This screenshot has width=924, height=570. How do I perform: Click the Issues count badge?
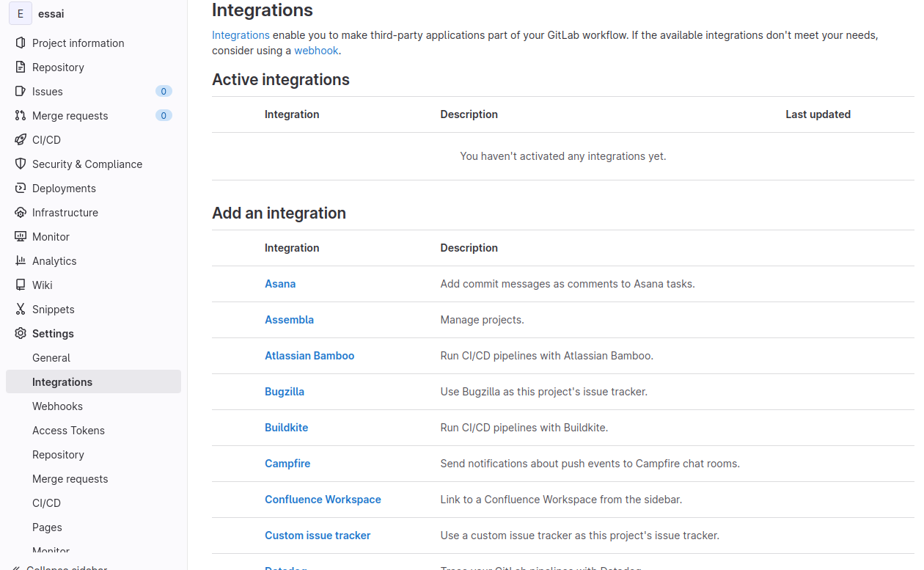[164, 92]
